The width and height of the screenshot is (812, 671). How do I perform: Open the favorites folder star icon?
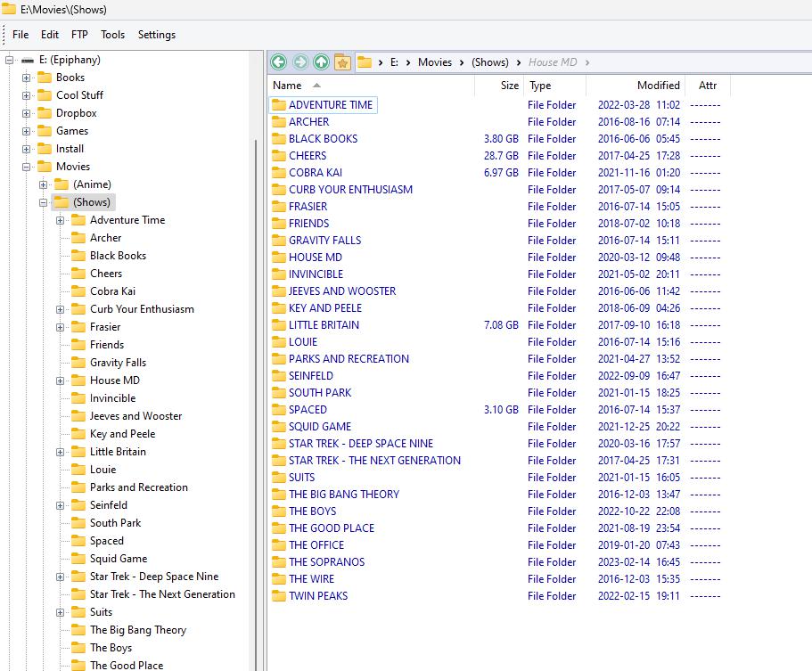(x=342, y=61)
